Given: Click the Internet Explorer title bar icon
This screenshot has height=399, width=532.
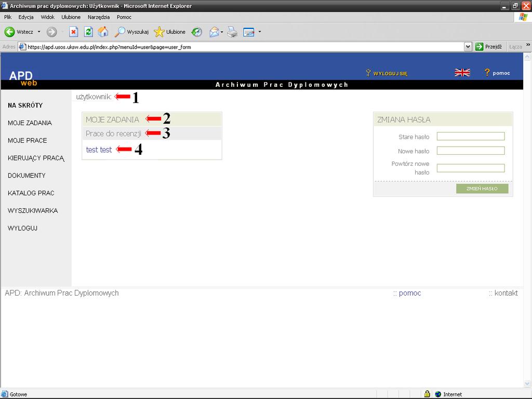Looking at the screenshot, I should coord(4,6).
